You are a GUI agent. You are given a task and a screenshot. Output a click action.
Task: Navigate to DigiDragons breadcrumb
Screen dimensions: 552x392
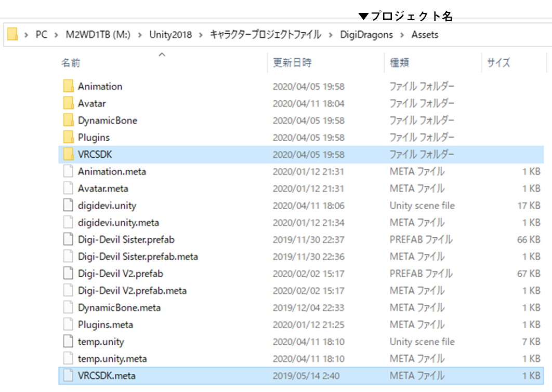(366, 34)
